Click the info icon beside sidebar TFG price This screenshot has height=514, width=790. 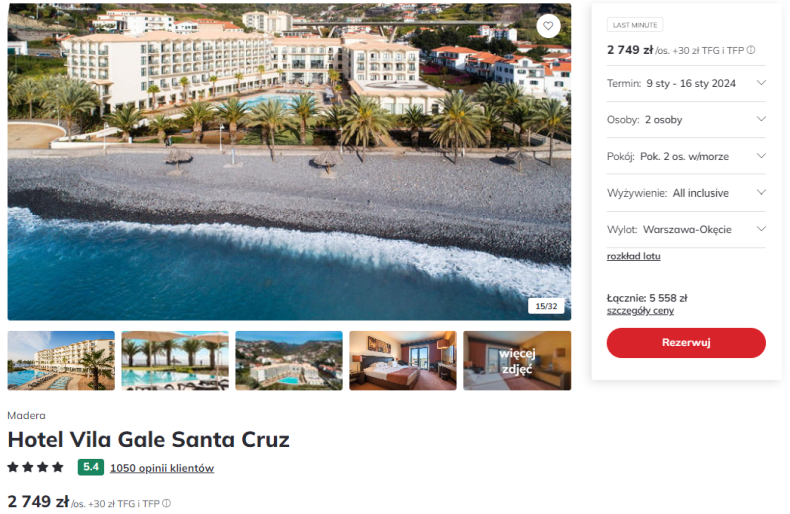pyautogui.click(x=751, y=50)
